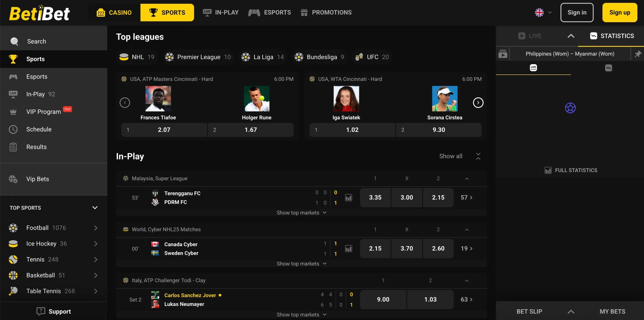Open statistics chart icon for Terengganu FC match
The image size is (644, 320).
pos(349,197)
